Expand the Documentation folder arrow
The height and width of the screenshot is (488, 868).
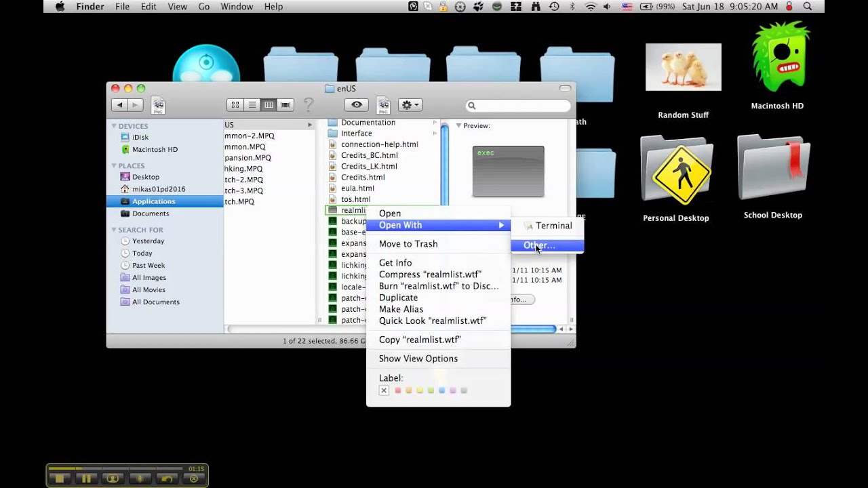[435, 123]
